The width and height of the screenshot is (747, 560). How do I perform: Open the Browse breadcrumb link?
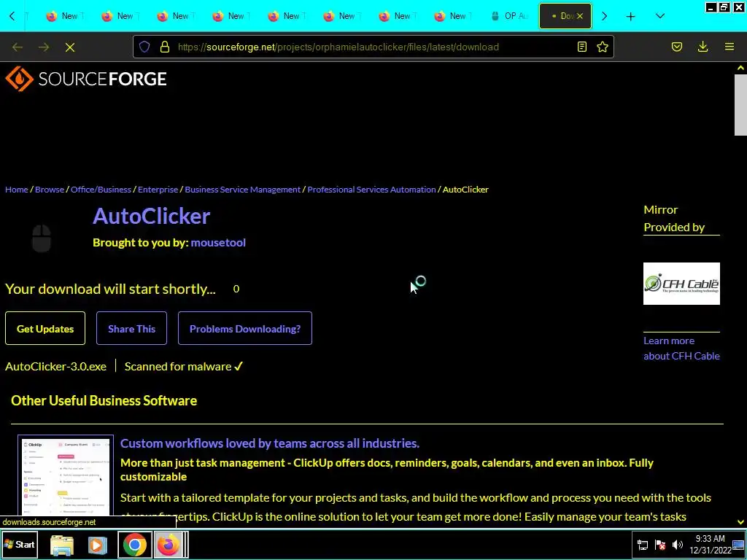point(50,190)
